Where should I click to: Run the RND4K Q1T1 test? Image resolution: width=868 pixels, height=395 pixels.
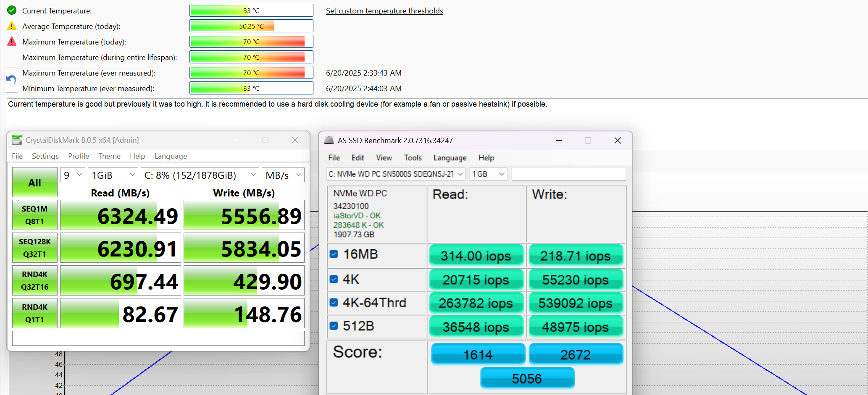(35, 313)
